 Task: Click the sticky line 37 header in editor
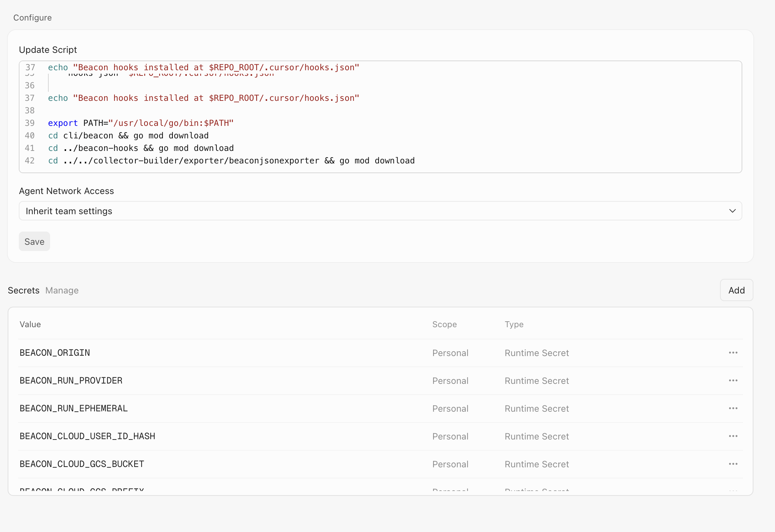click(203, 67)
